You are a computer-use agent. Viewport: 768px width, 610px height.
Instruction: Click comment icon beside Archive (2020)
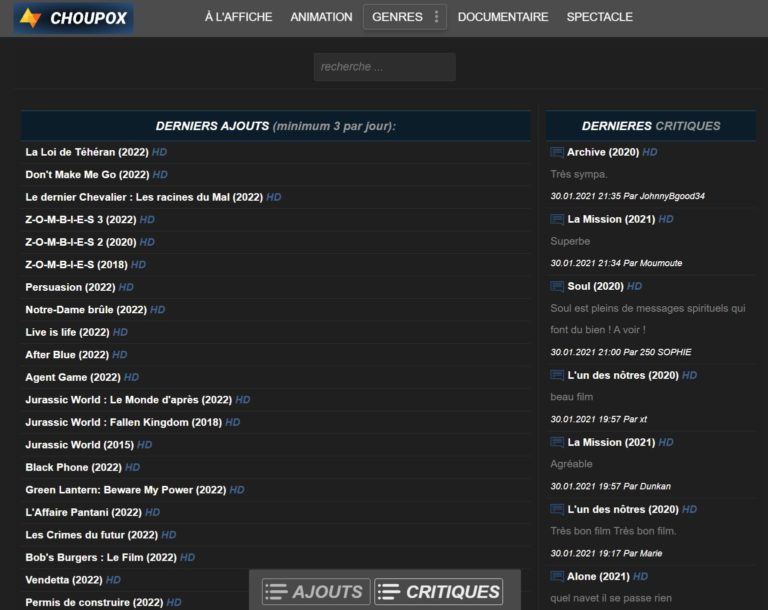[x=557, y=152]
